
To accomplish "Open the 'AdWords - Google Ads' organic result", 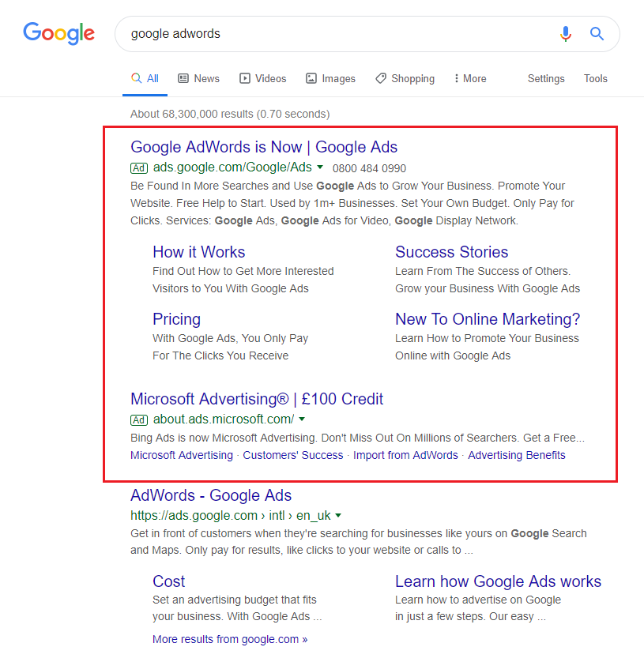I will [x=211, y=495].
